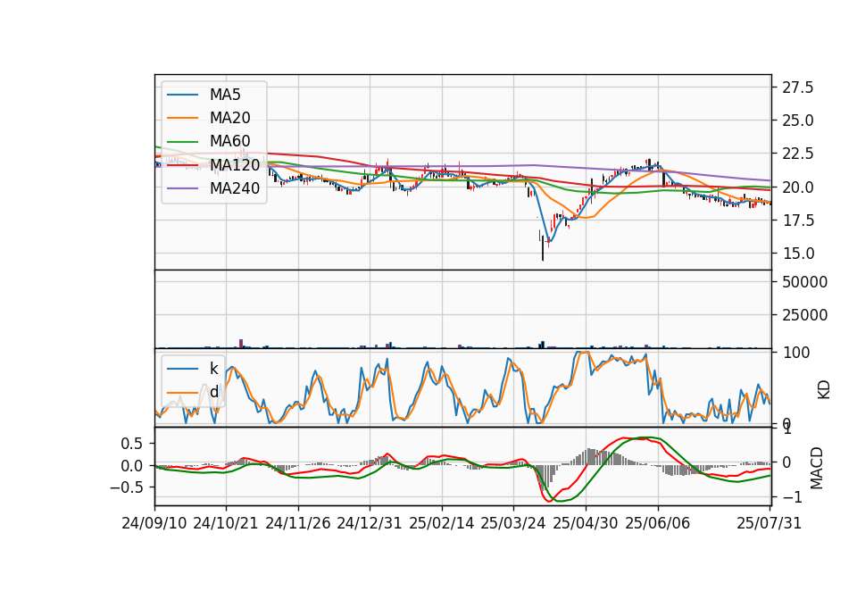Click the 24/12/31 date label
The height and width of the screenshot is (616, 857).
370,523
